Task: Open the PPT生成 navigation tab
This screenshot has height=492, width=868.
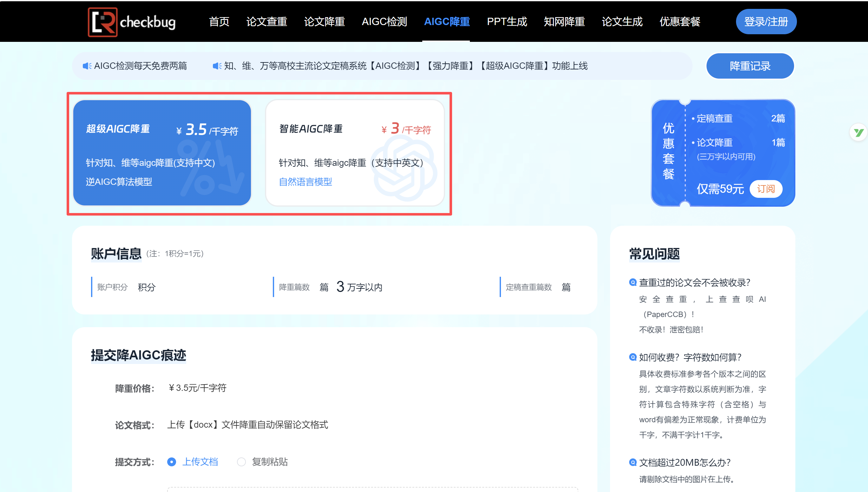Action: point(507,22)
